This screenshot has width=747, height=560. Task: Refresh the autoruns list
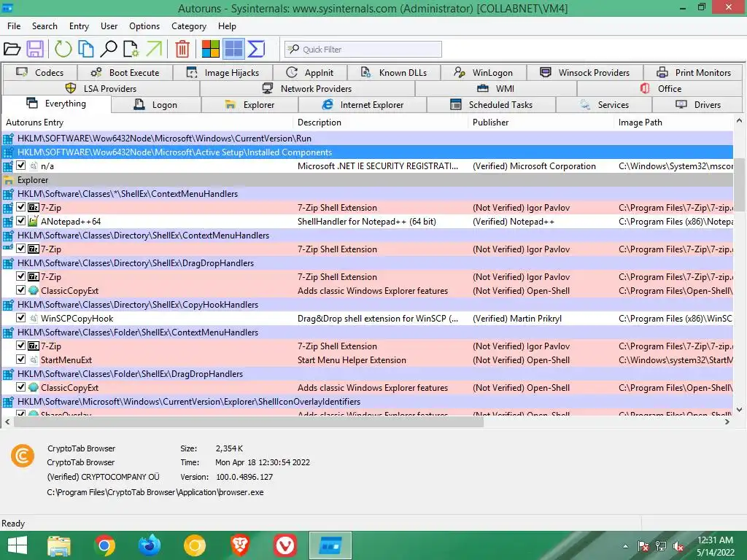pyautogui.click(x=63, y=49)
